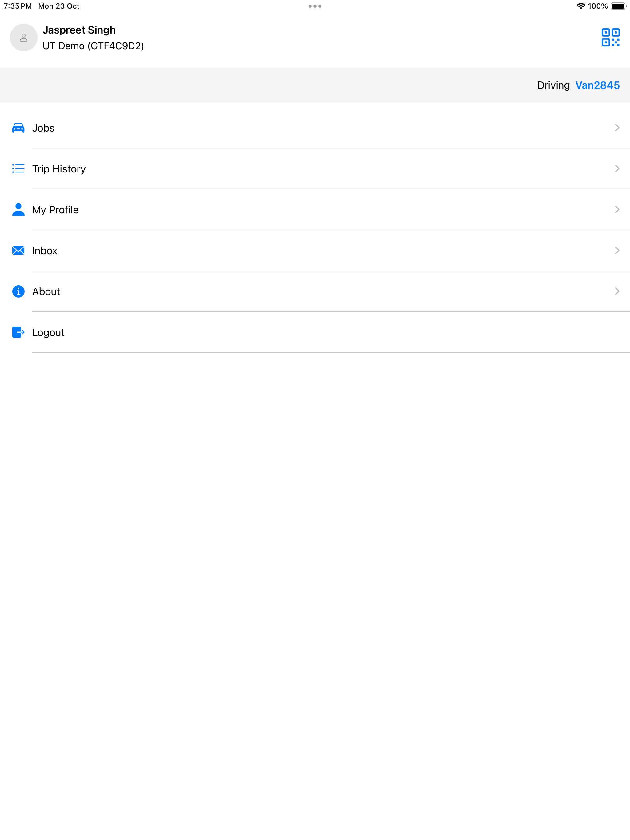Select the Van2845 vehicle link

click(x=597, y=85)
